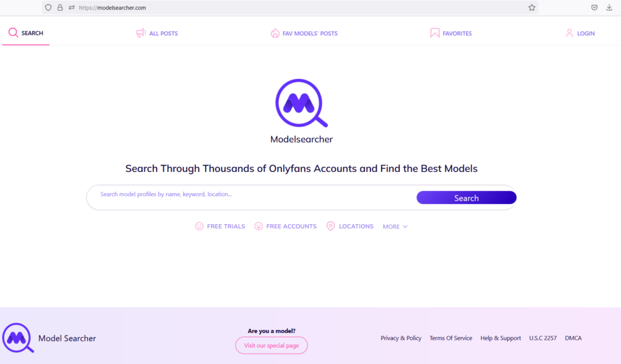Click the 'Are you a model?' text
621x364 pixels.
click(271, 331)
